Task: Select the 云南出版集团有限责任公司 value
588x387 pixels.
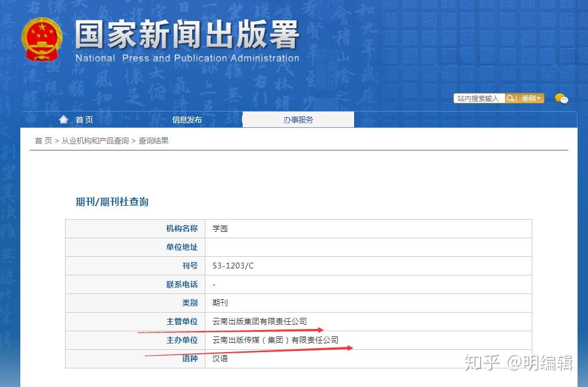Action: 259,321
